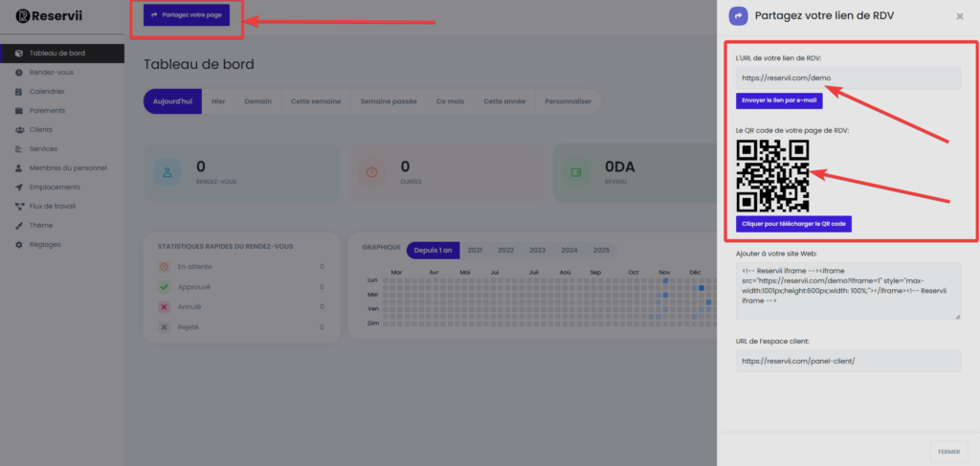Screen dimensions: 980x466
Task: Click the Clients group icon in sidebar
Action: coord(19,130)
